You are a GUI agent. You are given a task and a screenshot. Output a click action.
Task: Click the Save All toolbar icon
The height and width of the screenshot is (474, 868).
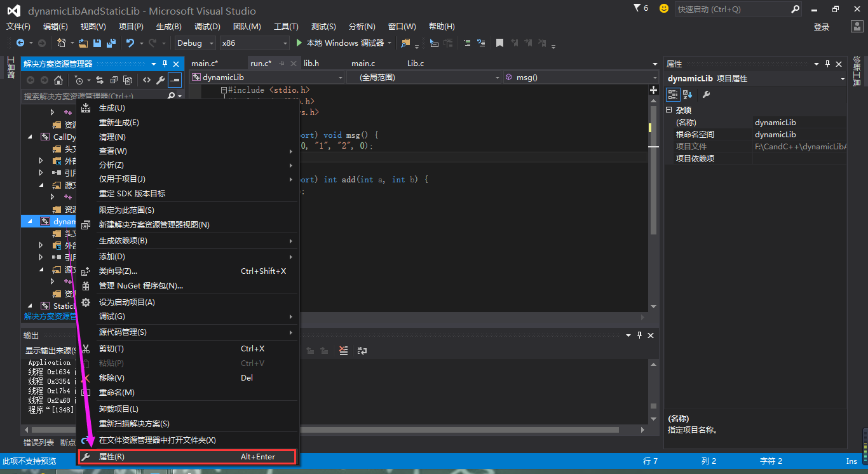(x=111, y=43)
